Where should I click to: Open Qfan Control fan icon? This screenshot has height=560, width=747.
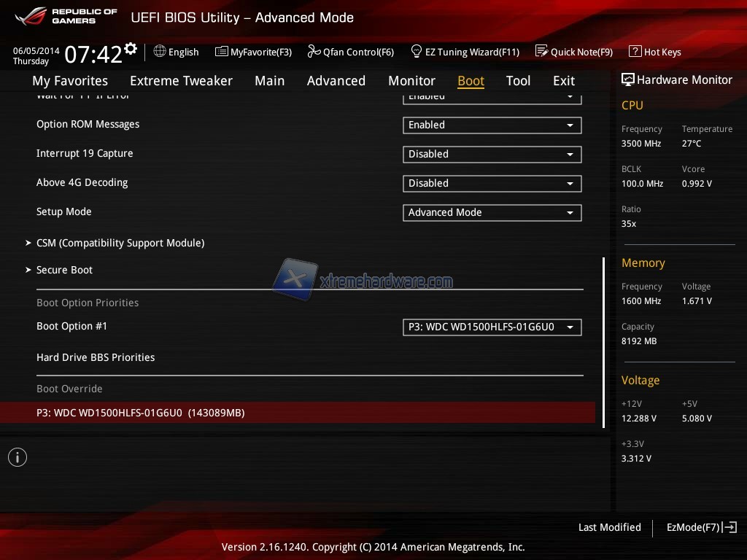[x=314, y=52]
